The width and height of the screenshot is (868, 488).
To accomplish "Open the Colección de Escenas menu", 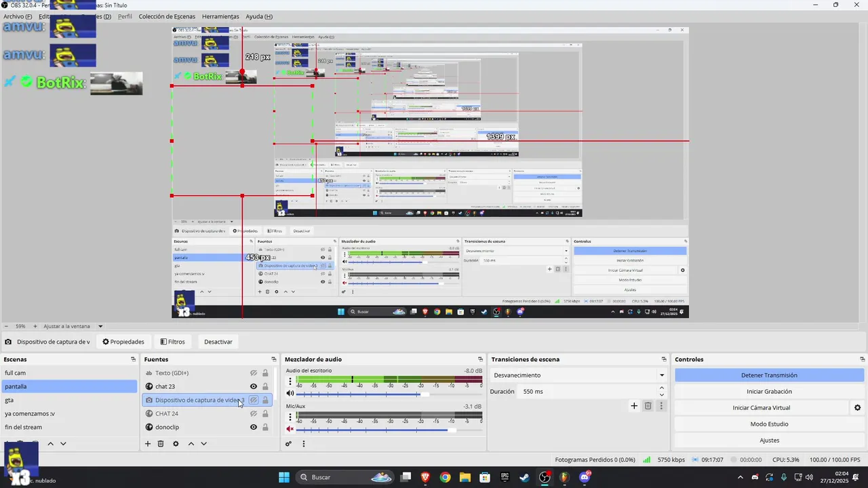I will point(167,16).
